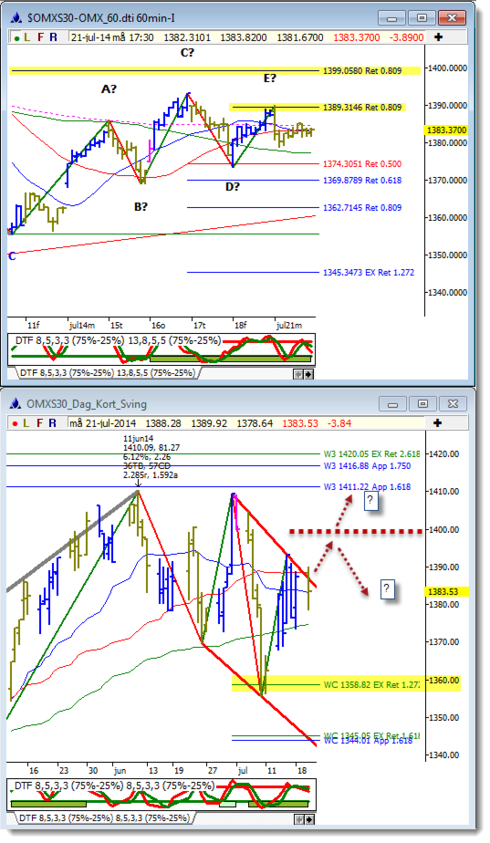Click right scroll arrow of bottom indicator tabs
The width and height of the screenshot is (490, 843).
(x=308, y=819)
